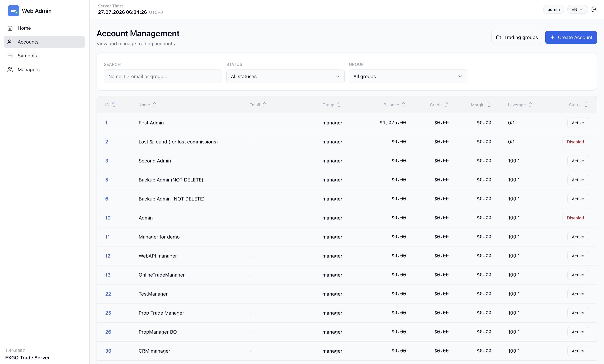Click the Trading groups button

coord(517,37)
